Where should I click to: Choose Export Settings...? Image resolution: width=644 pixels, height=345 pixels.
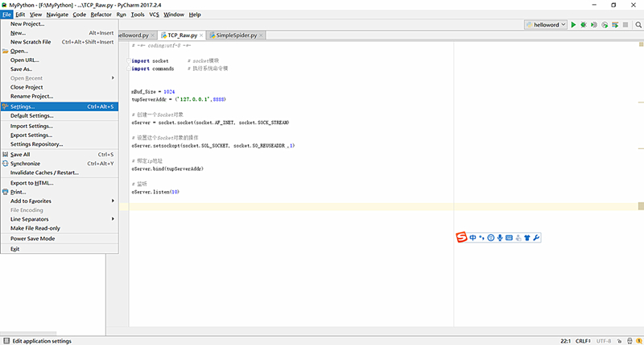(60, 135)
